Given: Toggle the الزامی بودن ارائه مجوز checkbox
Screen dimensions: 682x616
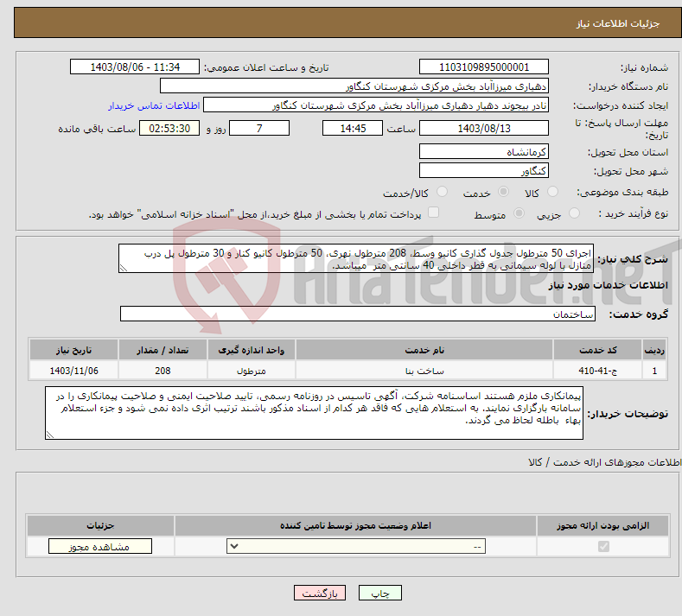Looking at the screenshot, I should pos(603,546).
